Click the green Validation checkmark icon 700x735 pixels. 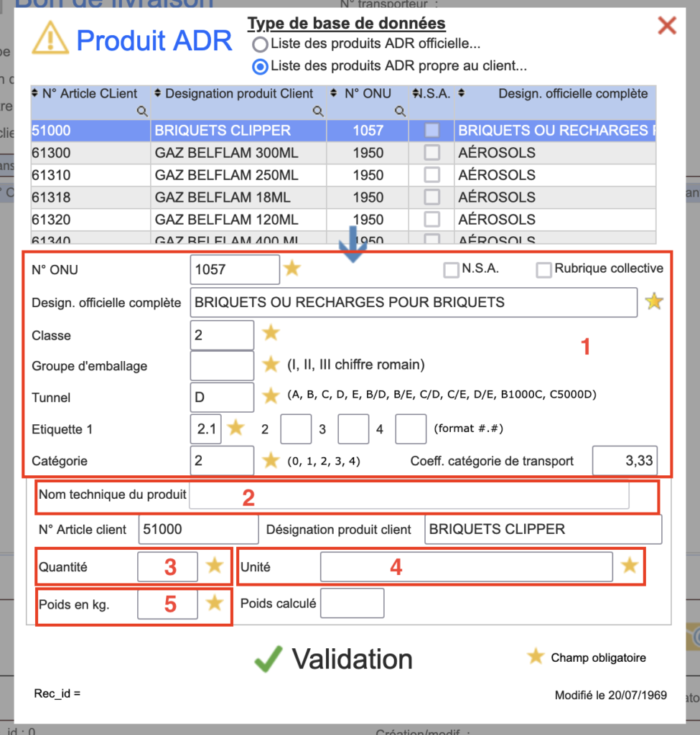(268, 659)
